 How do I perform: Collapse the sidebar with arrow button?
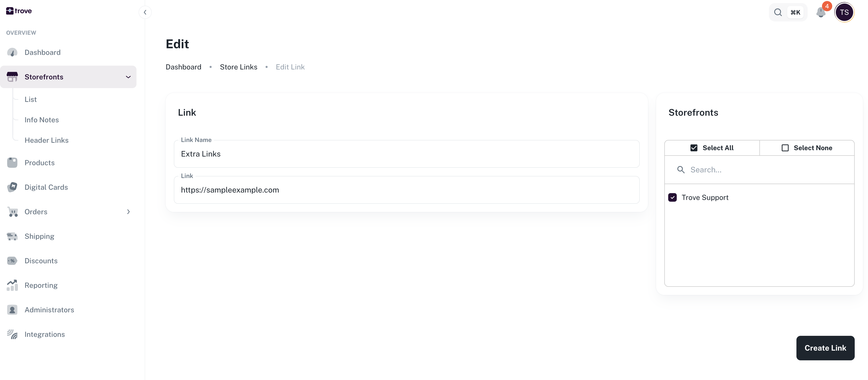click(x=145, y=13)
